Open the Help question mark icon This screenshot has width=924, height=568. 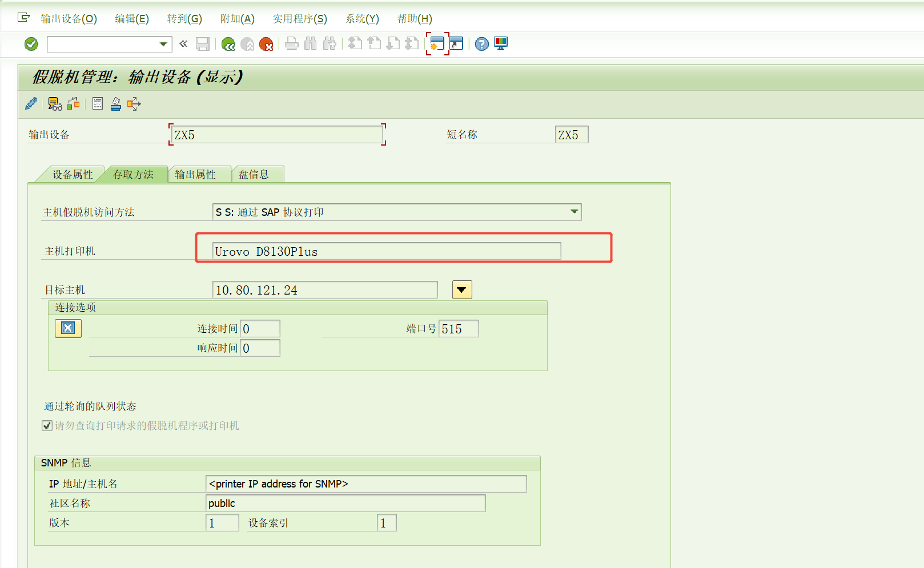click(481, 44)
